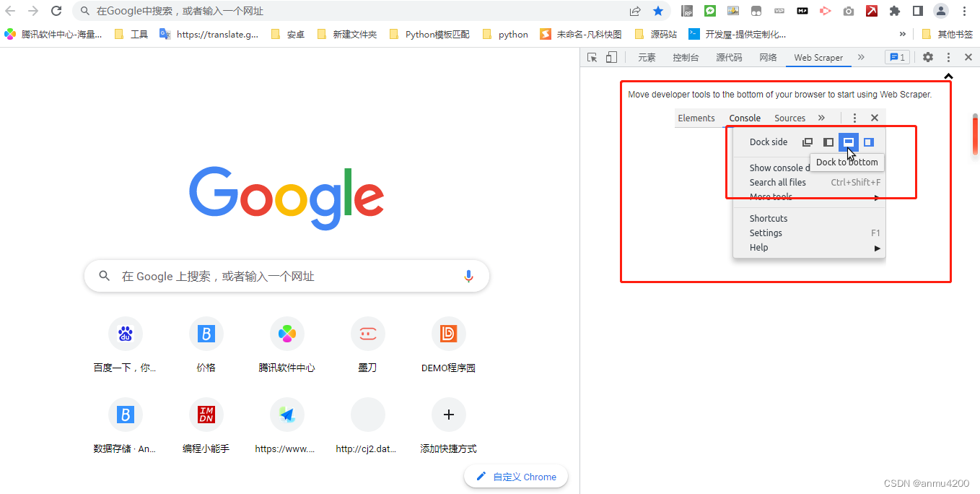Open the camera screenshot extension
The width and height of the screenshot is (980, 494).
click(849, 11)
